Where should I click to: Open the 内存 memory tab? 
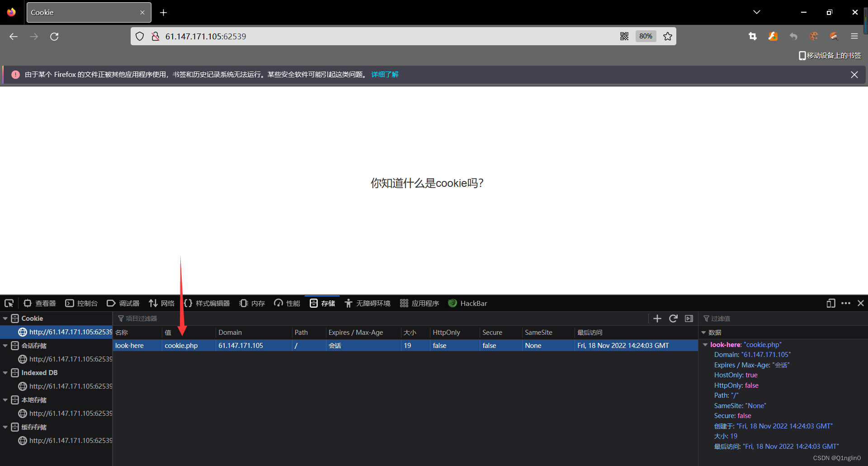click(x=252, y=304)
